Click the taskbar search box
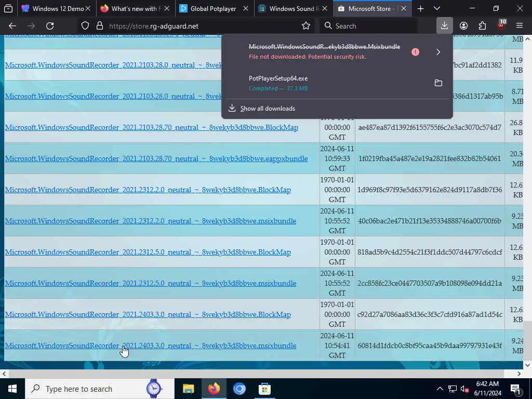This screenshot has height=399, width=532. tap(99, 389)
